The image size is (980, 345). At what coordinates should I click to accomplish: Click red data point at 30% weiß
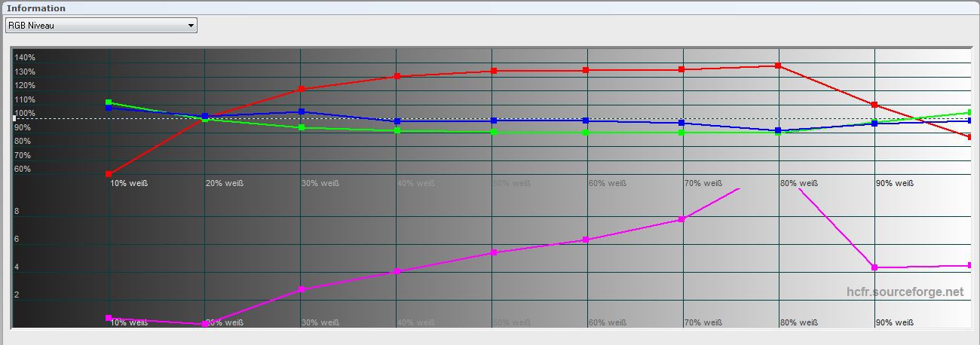[302, 89]
